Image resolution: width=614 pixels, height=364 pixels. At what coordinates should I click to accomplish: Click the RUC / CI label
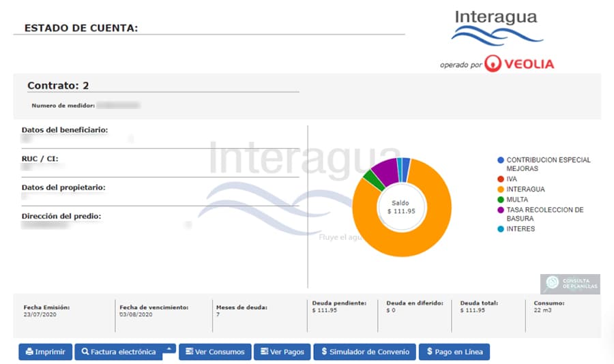click(x=40, y=159)
